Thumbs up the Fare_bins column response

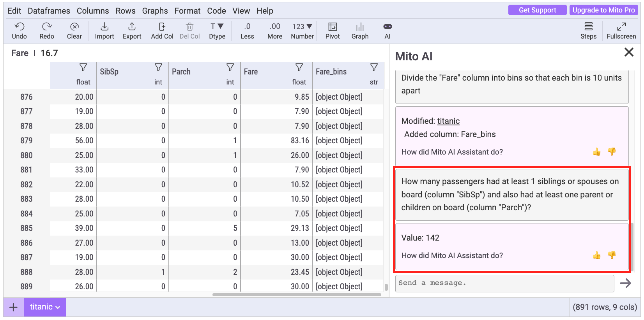(x=596, y=152)
